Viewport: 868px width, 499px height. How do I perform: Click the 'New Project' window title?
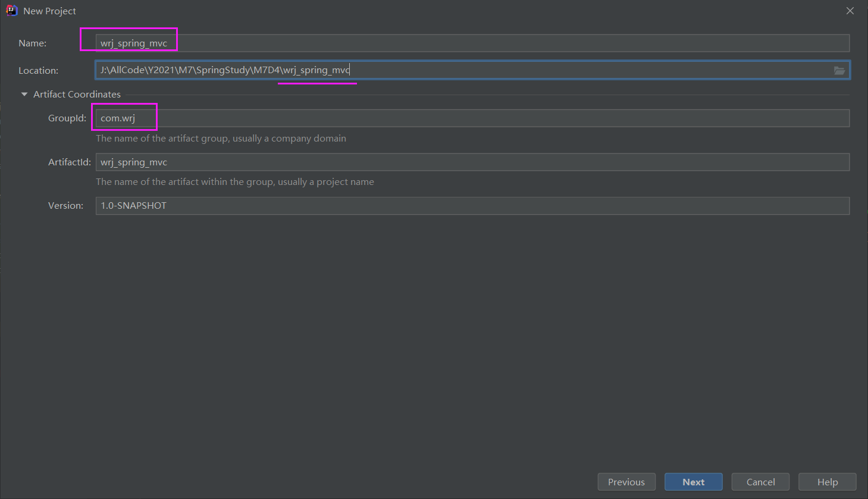coord(49,11)
